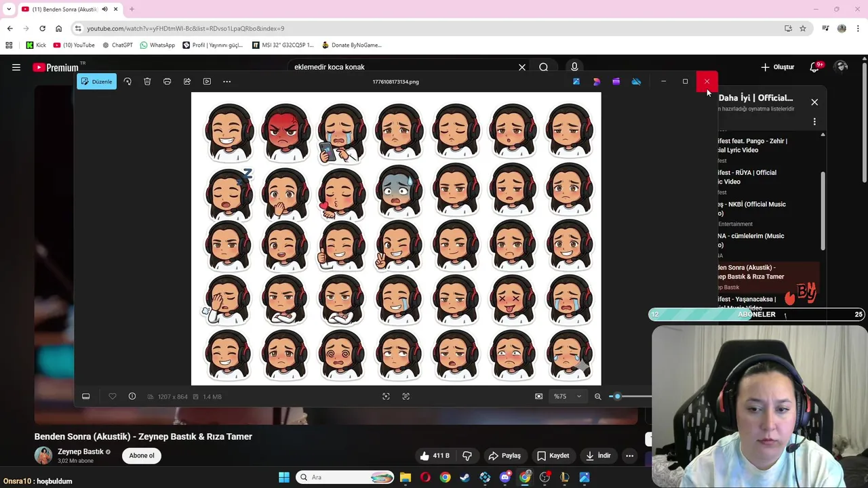Click the YouTube search magnifier button
Viewport: 868px width, 488px height.
point(544,67)
